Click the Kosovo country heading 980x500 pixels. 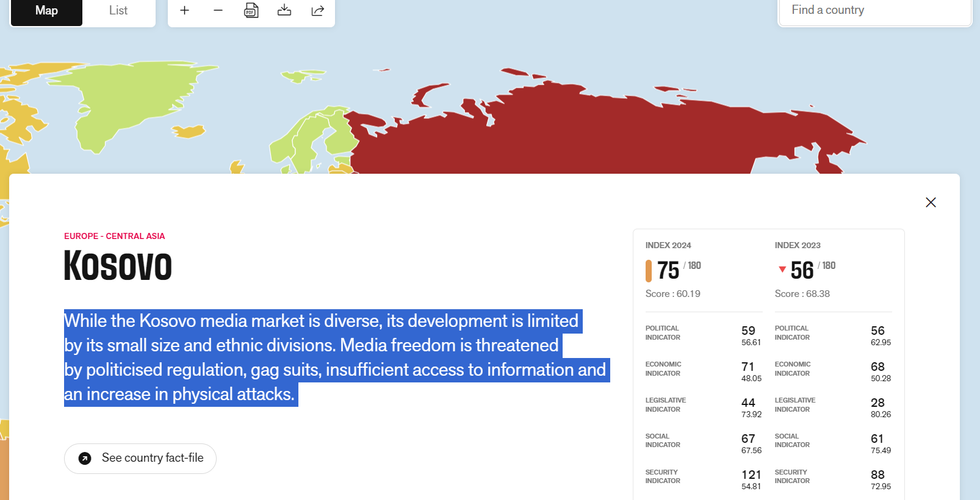click(x=118, y=267)
